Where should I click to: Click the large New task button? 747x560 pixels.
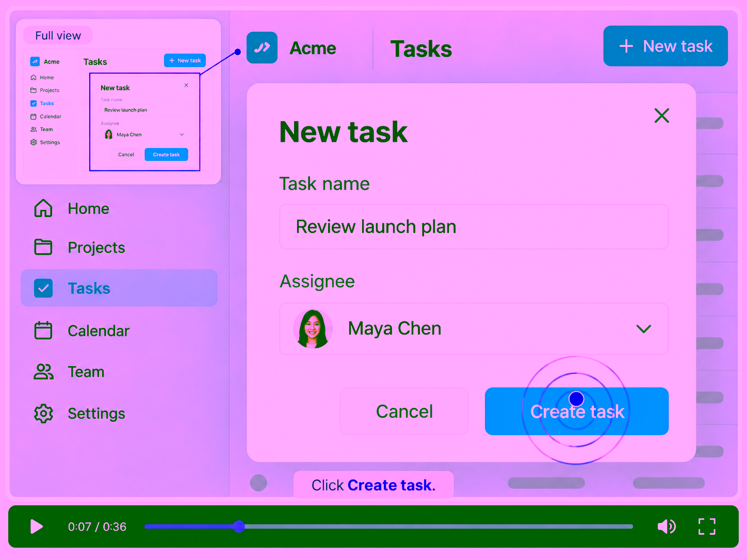pyautogui.click(x=665, y=46)
